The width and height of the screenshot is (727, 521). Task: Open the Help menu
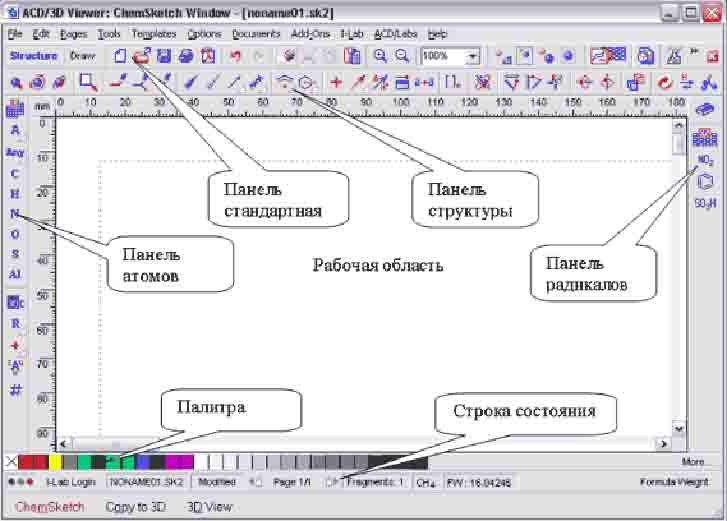437,34
